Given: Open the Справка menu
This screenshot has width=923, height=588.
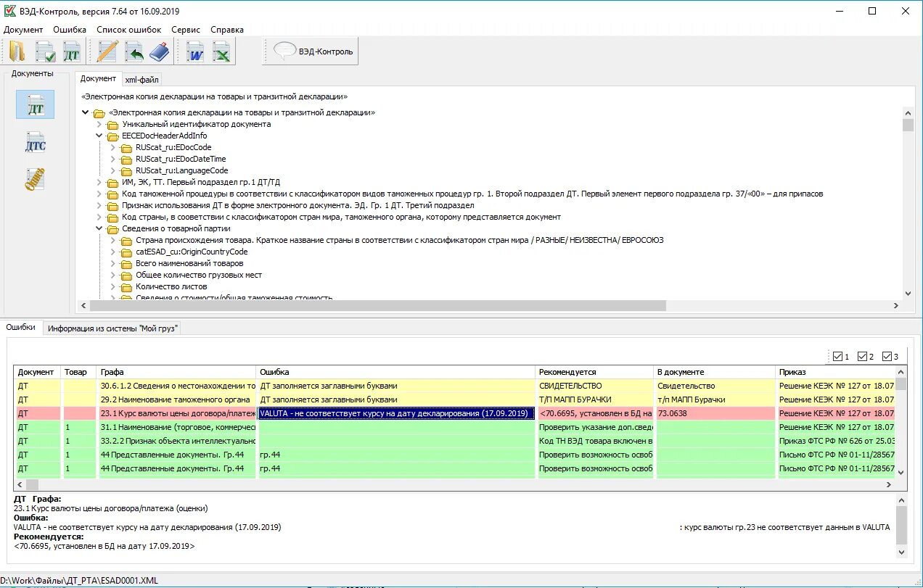Looking at the screenshot, I should pyautogui.click(x=227, y=30).
